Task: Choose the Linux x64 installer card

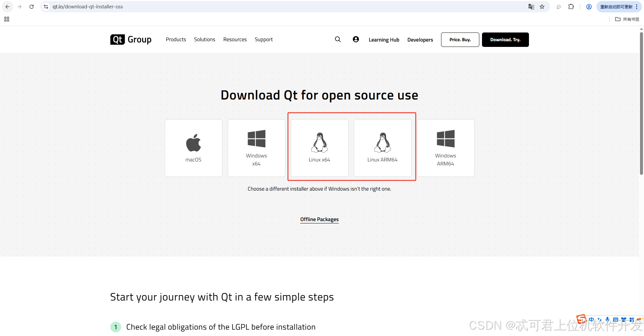Action: pyautogui.click(x=320, y=148)
